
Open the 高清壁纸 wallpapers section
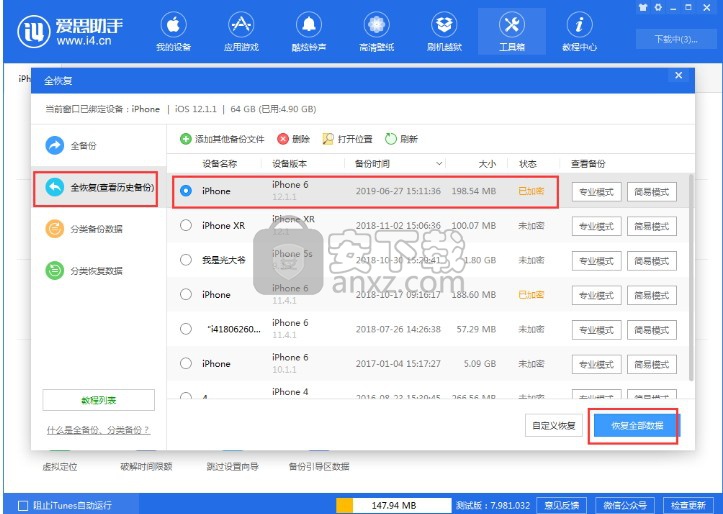click(x=376, y=32)
